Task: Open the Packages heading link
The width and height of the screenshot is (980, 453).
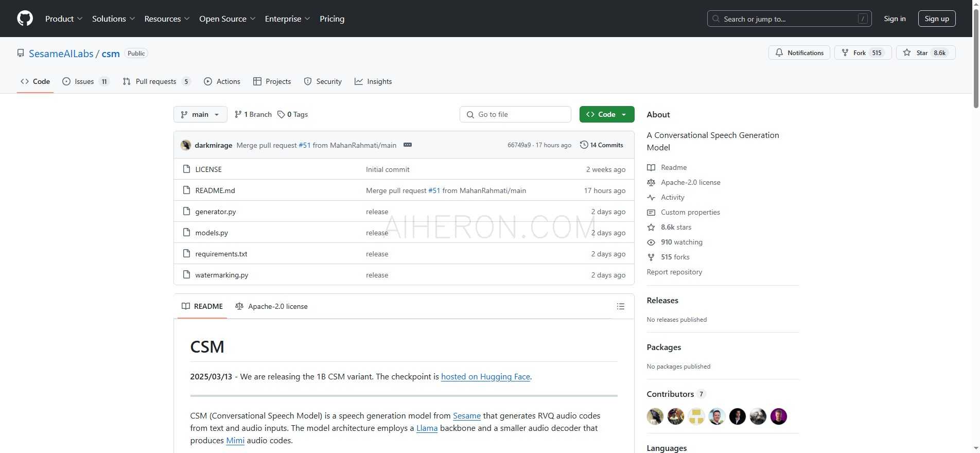Action: click(664, 347)
